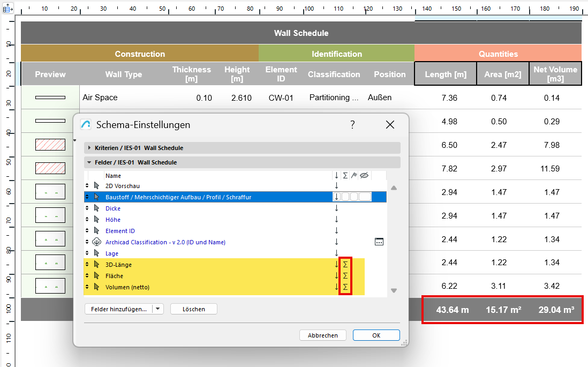This screenshot has height=367, width=588.
Task: Select the Lage field
Action: coord(112,253)
